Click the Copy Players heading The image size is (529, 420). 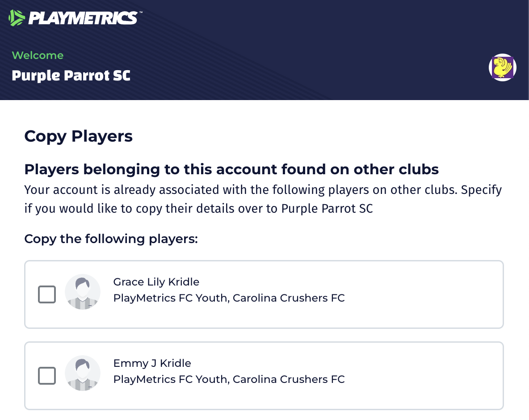point(78,136)
